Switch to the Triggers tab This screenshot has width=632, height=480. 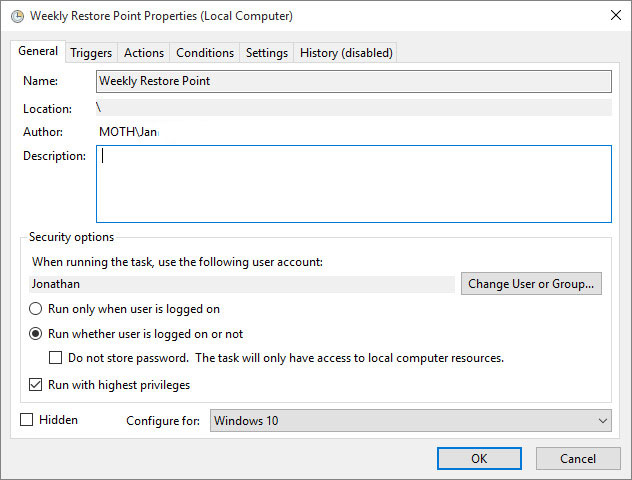coord(91,53)
